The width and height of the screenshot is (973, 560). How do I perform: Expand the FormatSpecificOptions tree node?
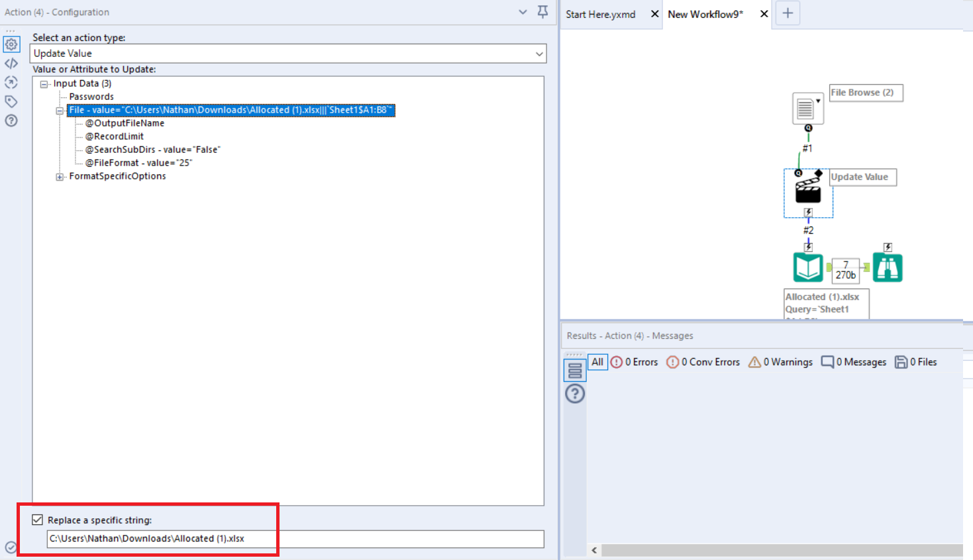60,176
